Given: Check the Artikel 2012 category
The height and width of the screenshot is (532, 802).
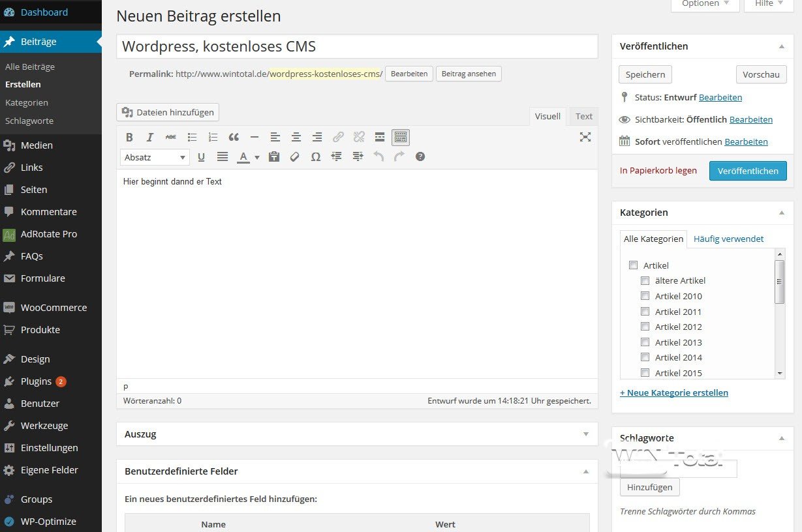Looking at the screenshot, I should pos(645,327).
